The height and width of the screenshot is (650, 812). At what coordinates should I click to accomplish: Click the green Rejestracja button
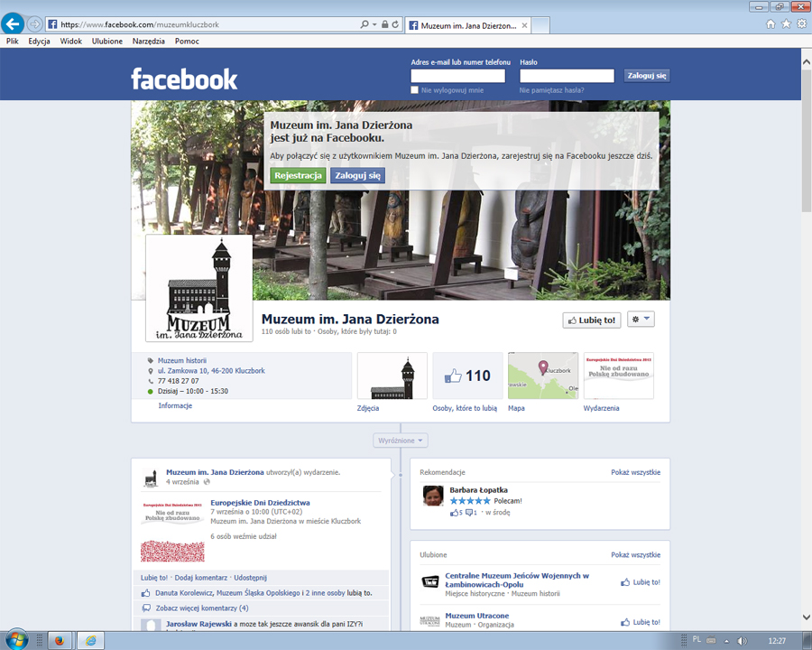pyautogui.click(x=298, y=176)
